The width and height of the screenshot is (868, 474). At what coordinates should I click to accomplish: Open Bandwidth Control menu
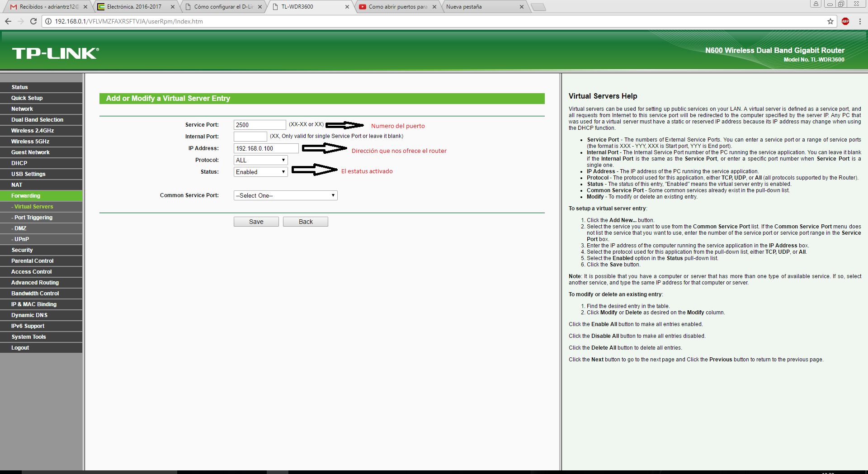(41, 294)
